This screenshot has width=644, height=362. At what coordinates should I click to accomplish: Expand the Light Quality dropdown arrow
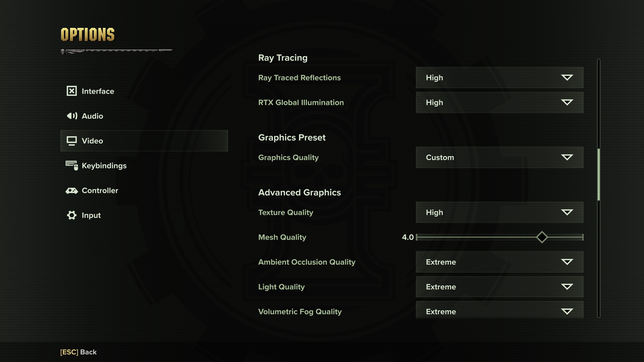click(567, 287)
